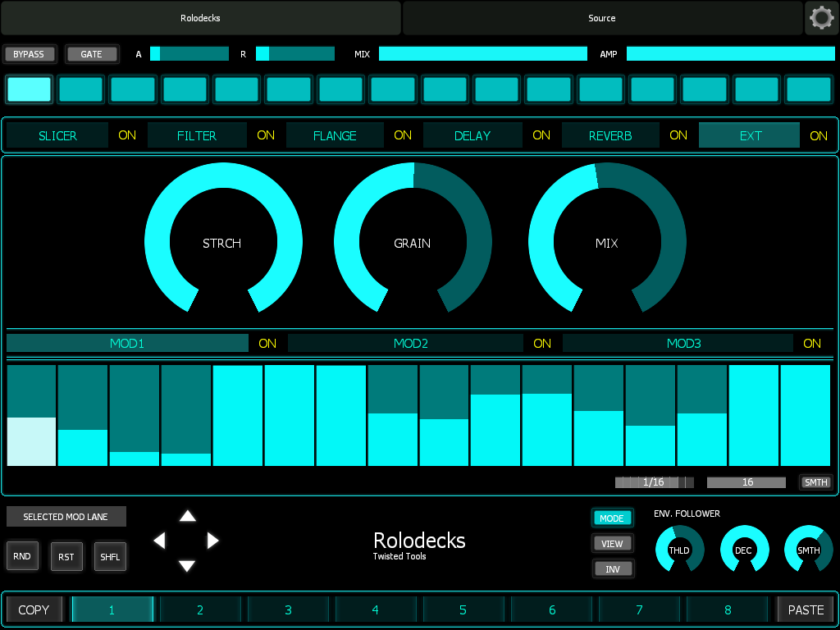Click the RST reset button
840x630 pixels.
[66, 556]
